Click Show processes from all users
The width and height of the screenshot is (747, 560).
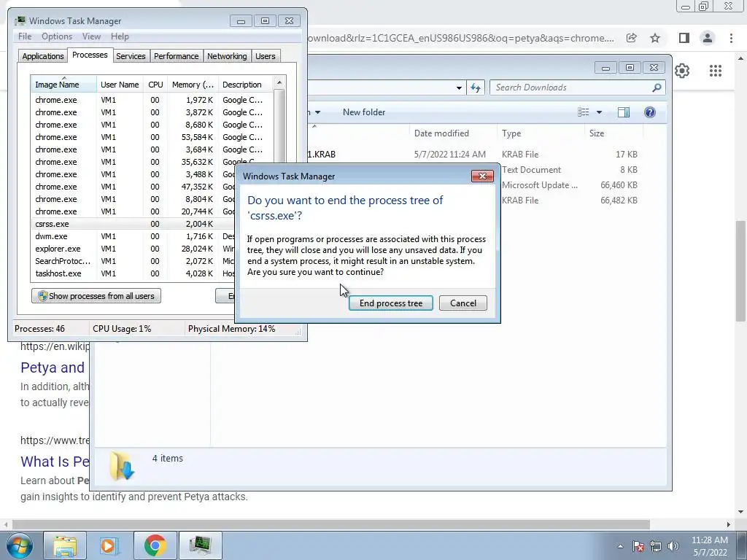coord(96,296)
